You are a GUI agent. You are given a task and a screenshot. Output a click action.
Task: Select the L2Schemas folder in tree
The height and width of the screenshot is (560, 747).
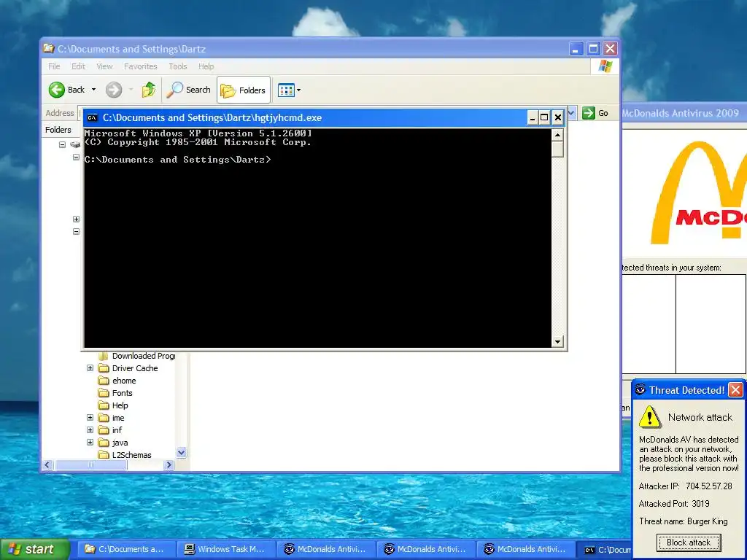tap(125, 455)
